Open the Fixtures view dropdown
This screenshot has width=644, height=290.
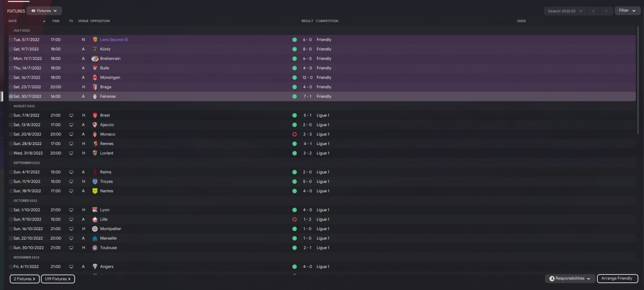[x=44, y=11]
